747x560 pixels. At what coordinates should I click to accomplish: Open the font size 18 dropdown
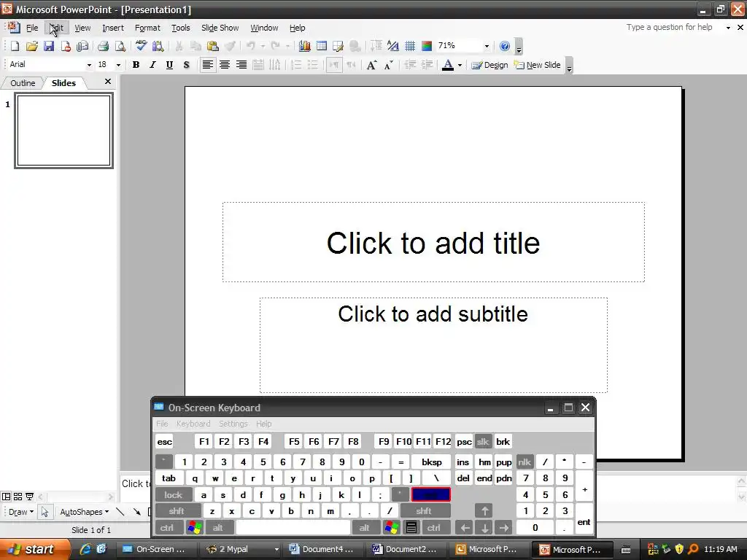coord(118,65)
